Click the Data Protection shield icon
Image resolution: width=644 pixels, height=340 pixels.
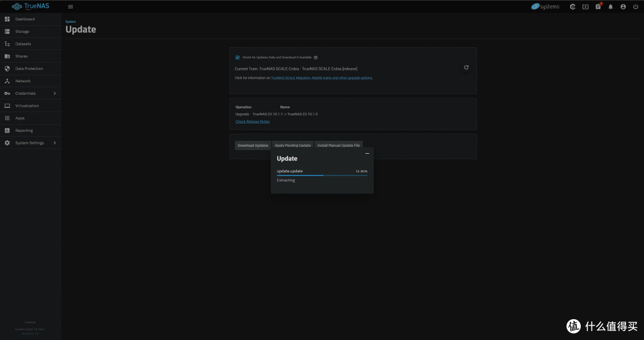pos(7,69)
